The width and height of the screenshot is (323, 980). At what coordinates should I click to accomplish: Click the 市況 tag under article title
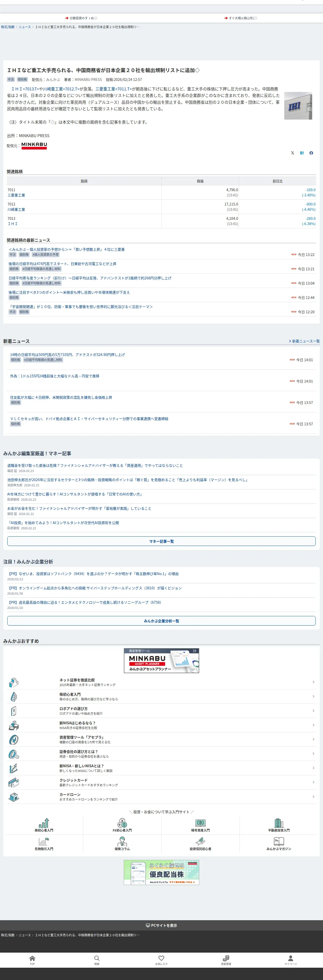tap(11, 80)
